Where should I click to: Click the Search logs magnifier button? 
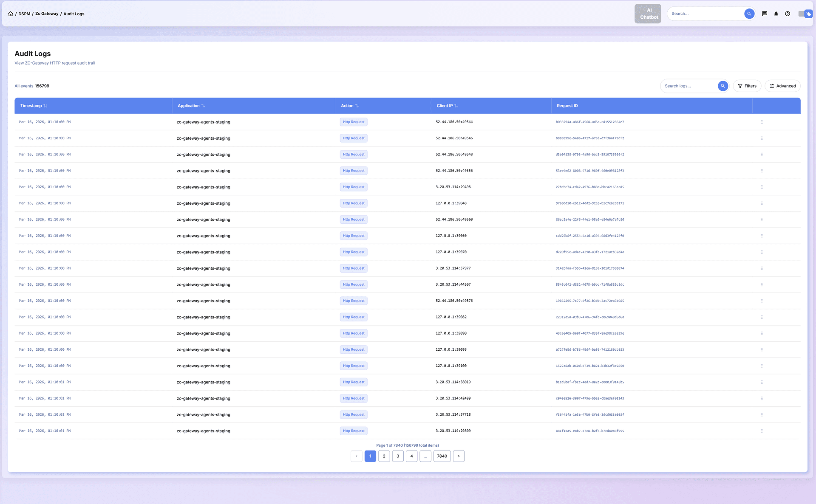click(722, 86)
